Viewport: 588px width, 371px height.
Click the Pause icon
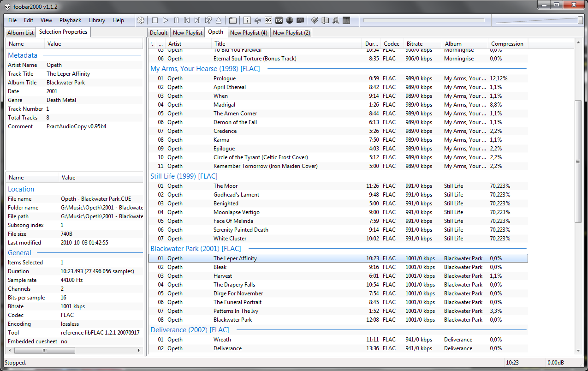click(176, 20)
